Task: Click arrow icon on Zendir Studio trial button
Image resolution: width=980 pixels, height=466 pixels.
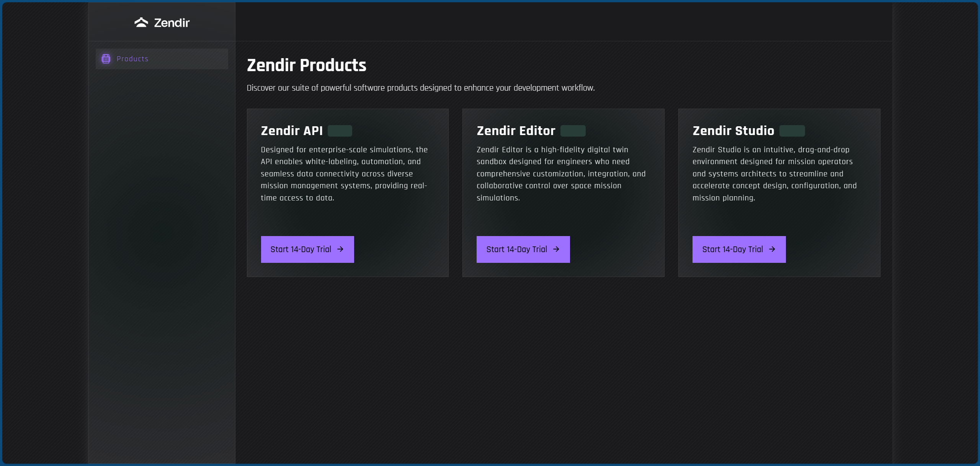Action: (x=772, y=249)
